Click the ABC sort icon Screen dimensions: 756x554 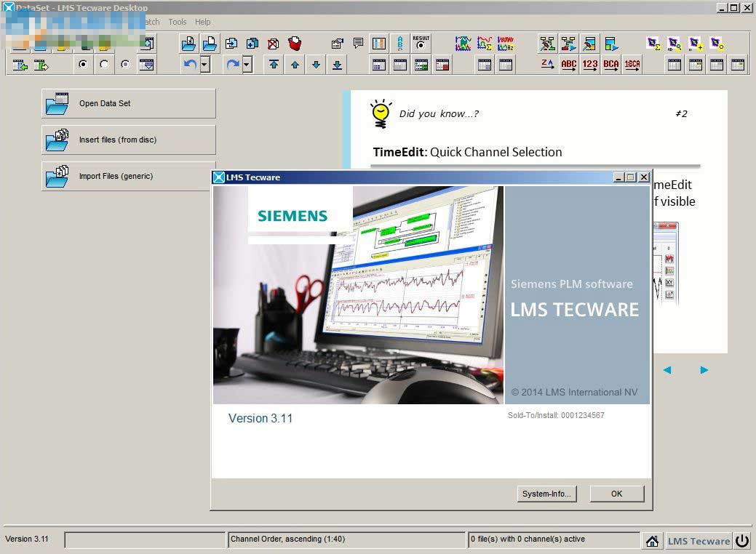(x=569, y=64)
